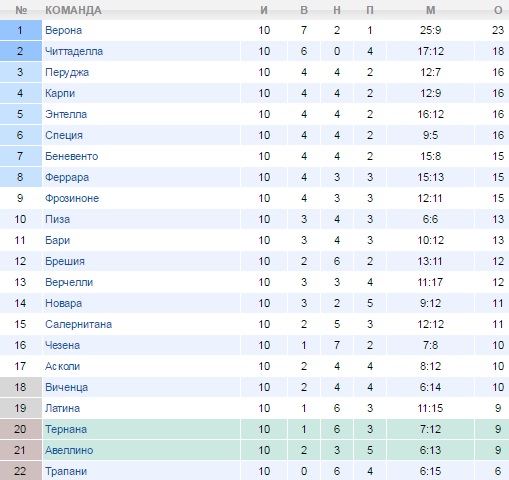Open the Пиза team link
This screenshot has height=480, width=509.
58,219
